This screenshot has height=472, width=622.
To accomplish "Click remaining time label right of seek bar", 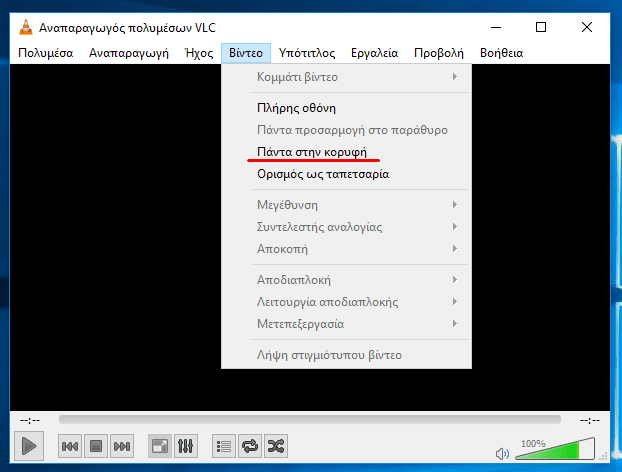I will [589, 420].
